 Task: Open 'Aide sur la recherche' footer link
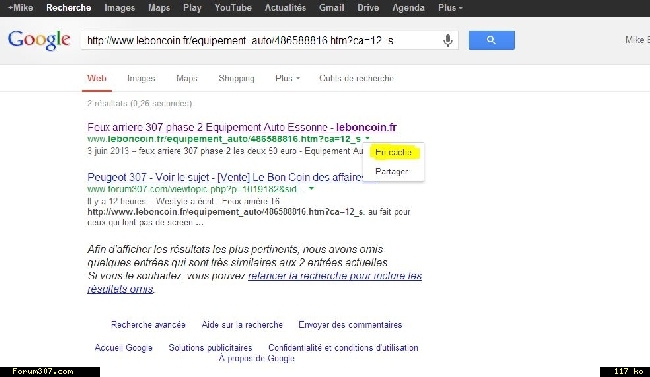(242, 325)
